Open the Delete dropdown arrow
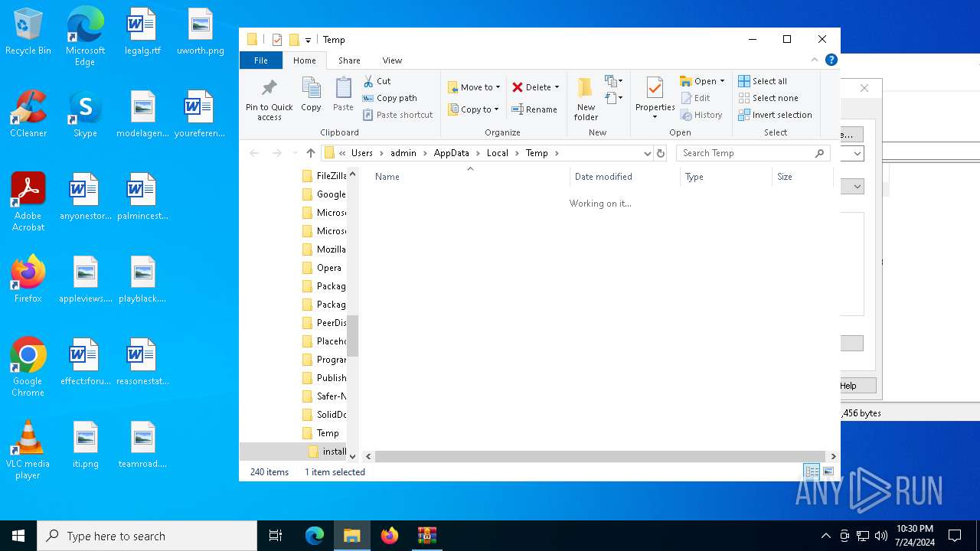Screen dimensions: 980x551 tap(557, 87)
